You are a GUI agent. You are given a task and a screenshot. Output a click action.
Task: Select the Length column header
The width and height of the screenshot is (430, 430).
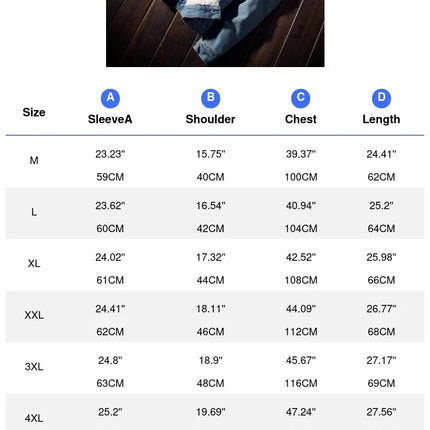point(381,119)
